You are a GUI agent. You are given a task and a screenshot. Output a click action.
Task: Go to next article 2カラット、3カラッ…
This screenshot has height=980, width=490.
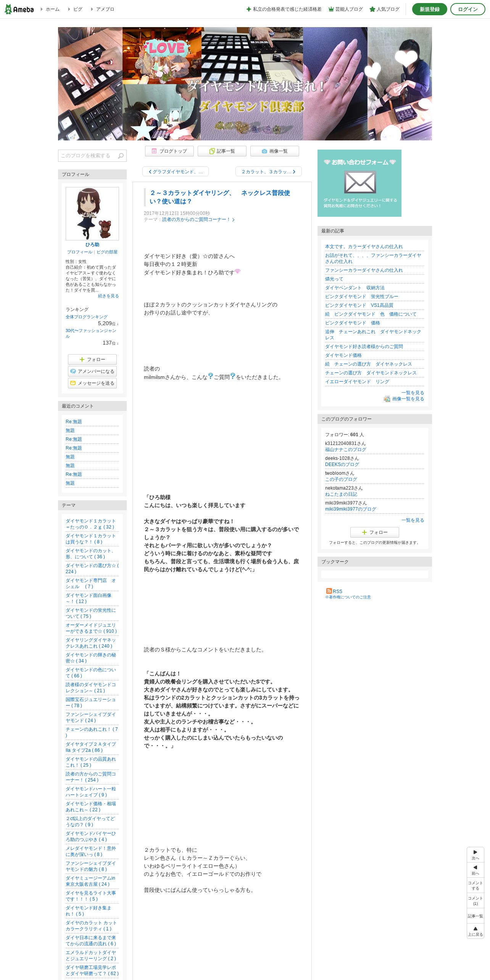coord(269,172)
